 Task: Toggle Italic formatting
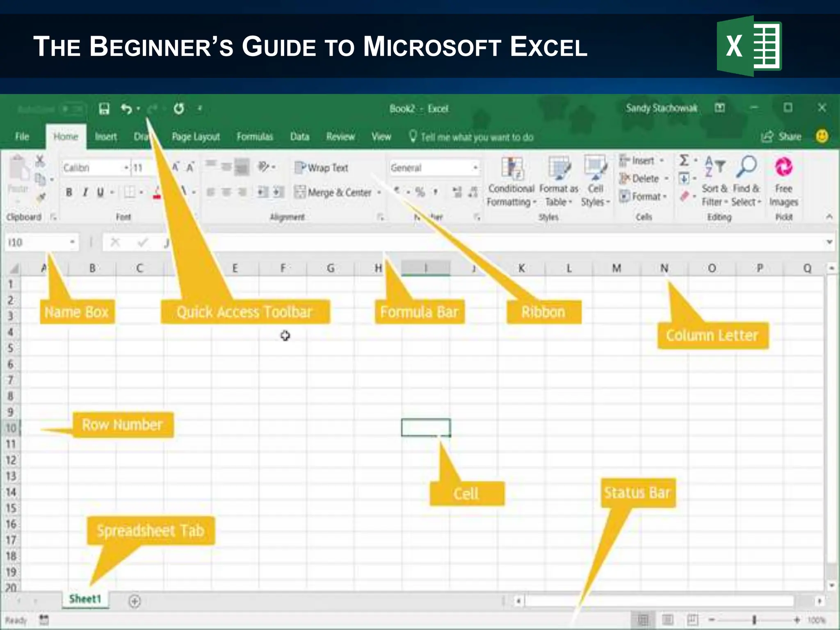pos(85,192)
